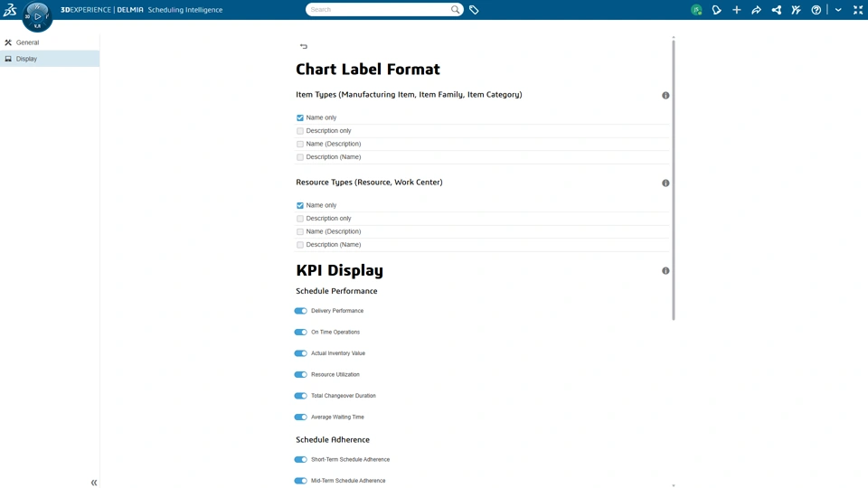
Task: Uncheck Name only under Item Types
Action: 300,117
